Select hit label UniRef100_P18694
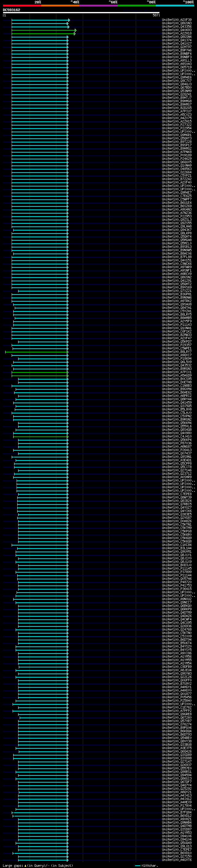197x868 pixels. [177, 358]
